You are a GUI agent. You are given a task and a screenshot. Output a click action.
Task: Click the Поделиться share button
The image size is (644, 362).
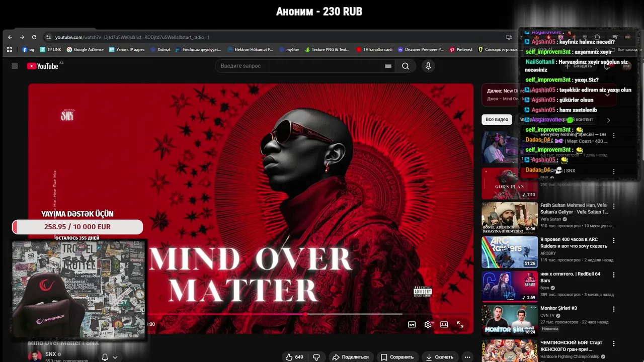(x=350, y=357)
